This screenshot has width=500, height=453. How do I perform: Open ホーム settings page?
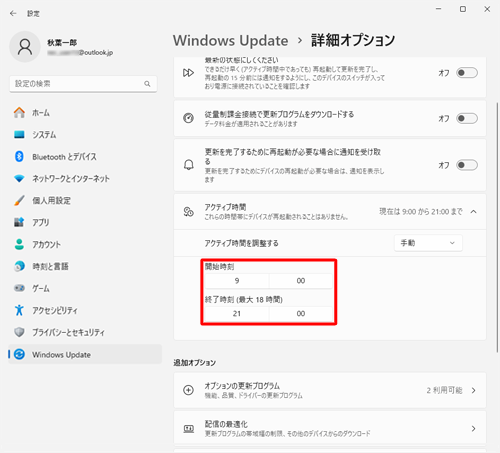[x=85, y=113]
